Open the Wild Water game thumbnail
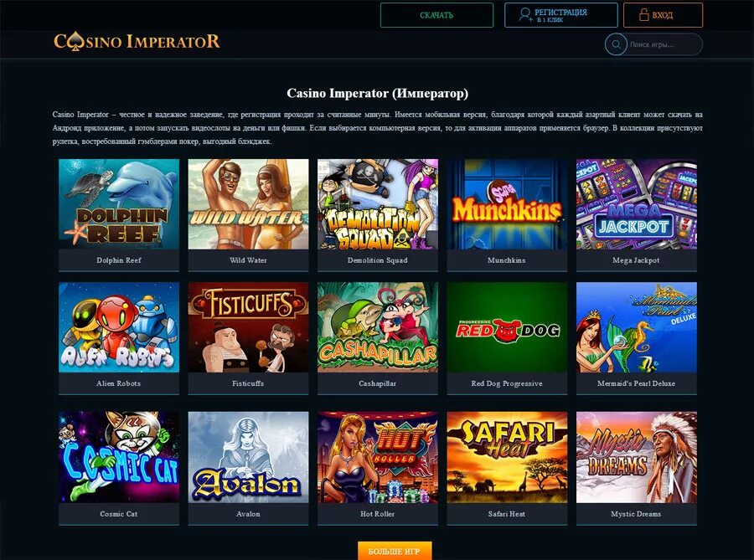This screenshot has width=754, height=560. [x=248, y=204]
